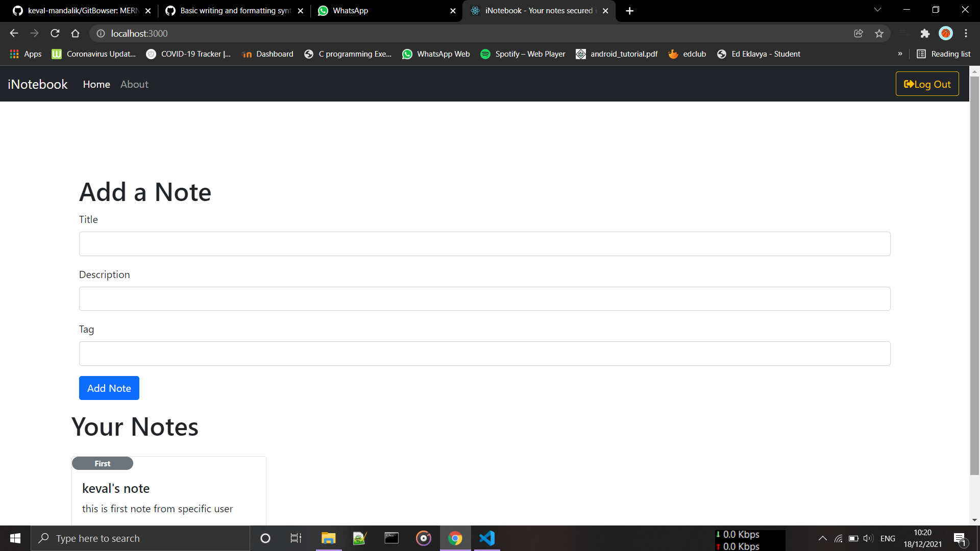
Task: Switch keyboard language via ENG tray indicator
Action: click(x=888, y=538)
